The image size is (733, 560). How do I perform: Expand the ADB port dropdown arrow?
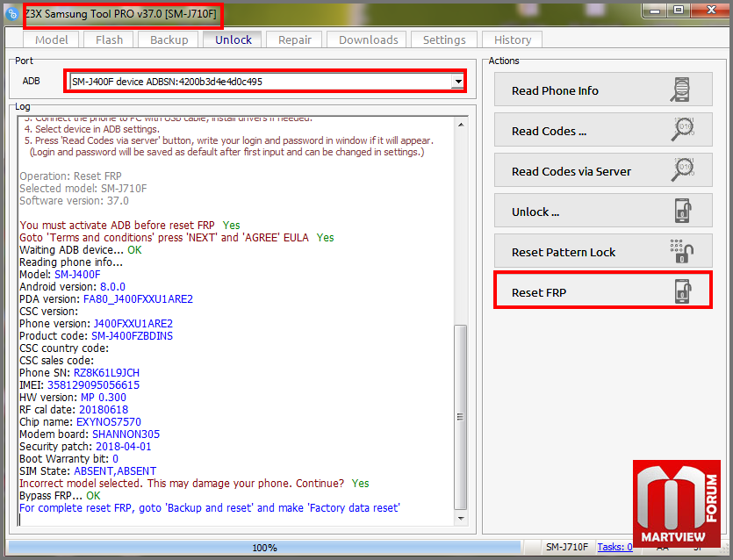(x=457, y=82)
